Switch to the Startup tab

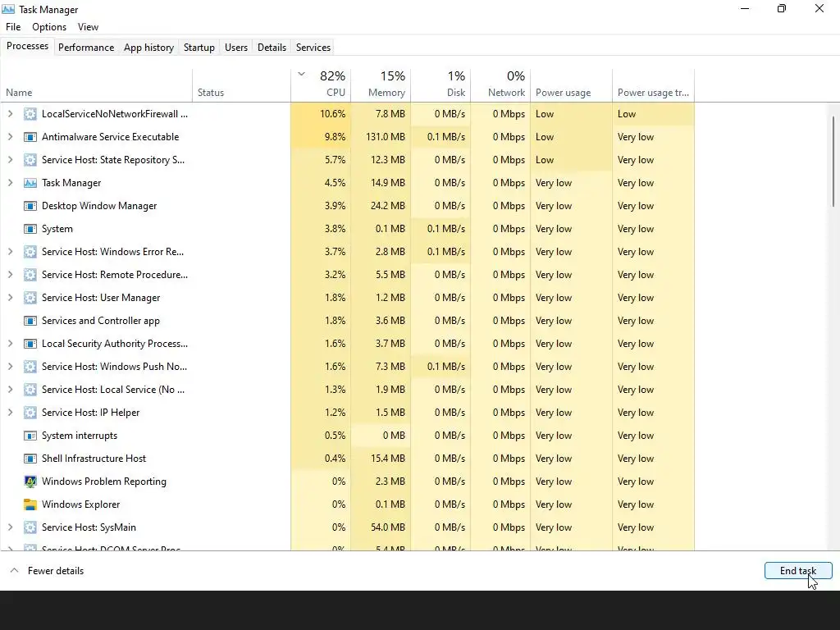[199, 47]
